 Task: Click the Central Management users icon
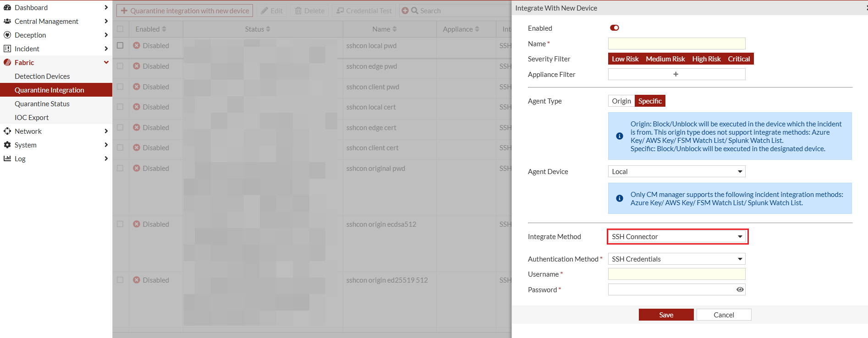(7, 22)
